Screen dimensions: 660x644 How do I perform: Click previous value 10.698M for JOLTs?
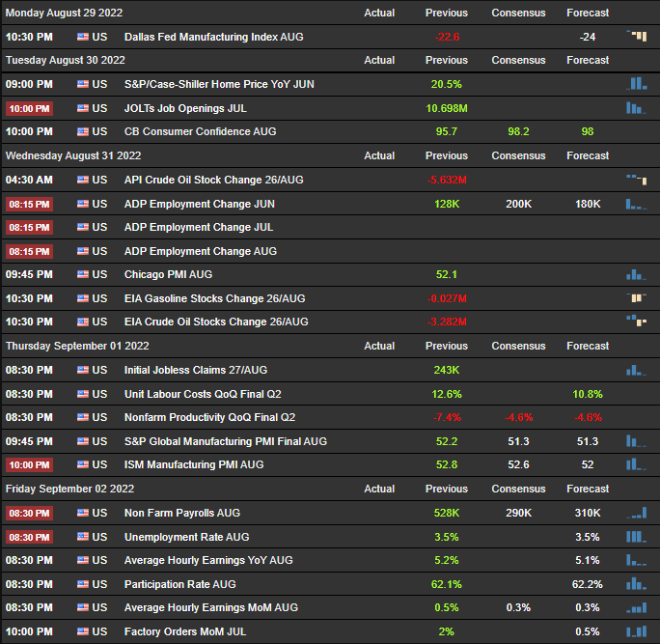447,108
